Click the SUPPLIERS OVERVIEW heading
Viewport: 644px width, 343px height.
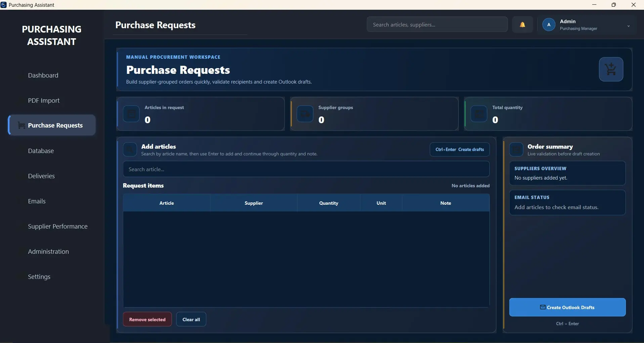540,168
